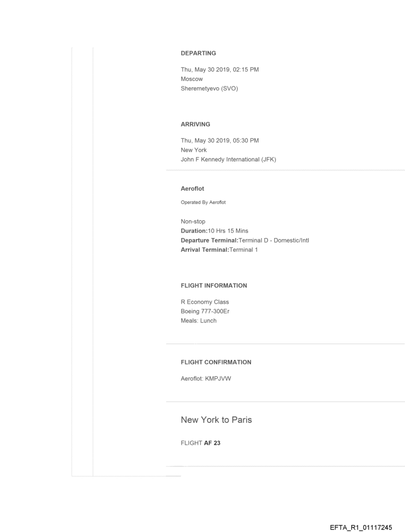Click the Boeing 777-300Er aircraft text
This screenshot has height=532, width=405.
click(x=205, y=311)
